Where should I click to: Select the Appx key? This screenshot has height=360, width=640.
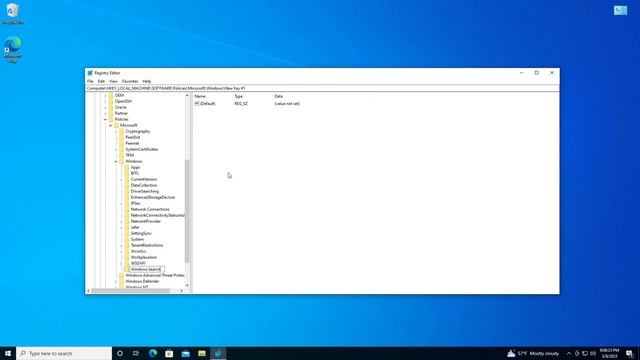(x=136, y=167)
